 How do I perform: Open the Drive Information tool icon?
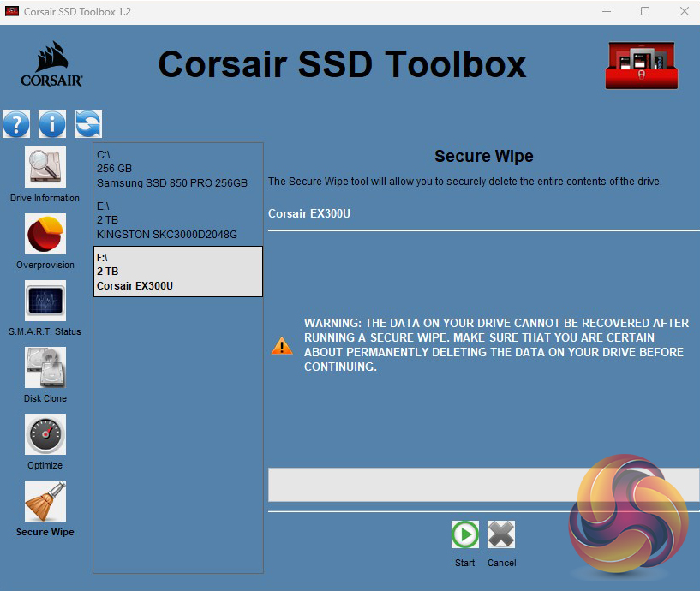[x=45, y=168]
